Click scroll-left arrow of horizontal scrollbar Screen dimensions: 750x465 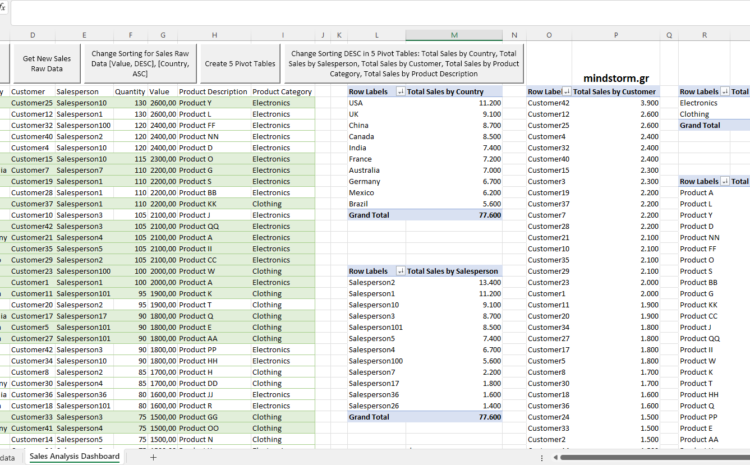(555, 457)
